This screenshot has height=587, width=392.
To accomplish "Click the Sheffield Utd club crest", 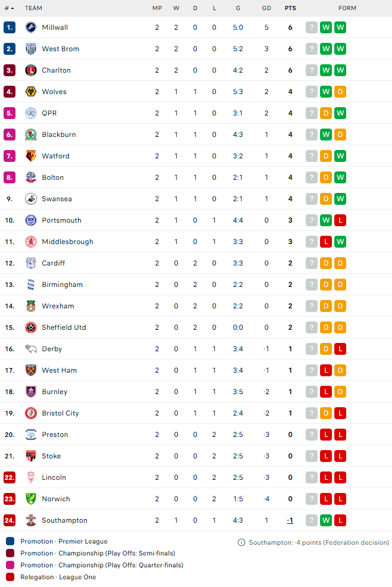I will pyautogui.click(x=31, y=327).
